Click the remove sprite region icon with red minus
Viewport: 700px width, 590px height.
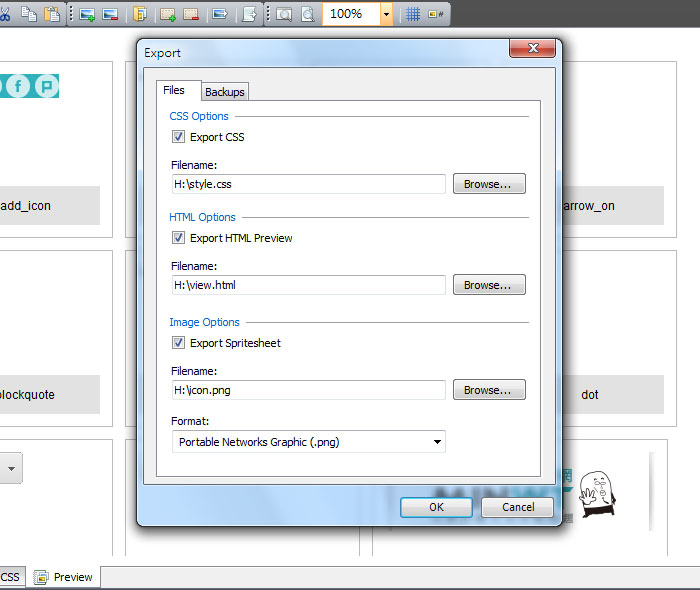click(x=191, y=14)
